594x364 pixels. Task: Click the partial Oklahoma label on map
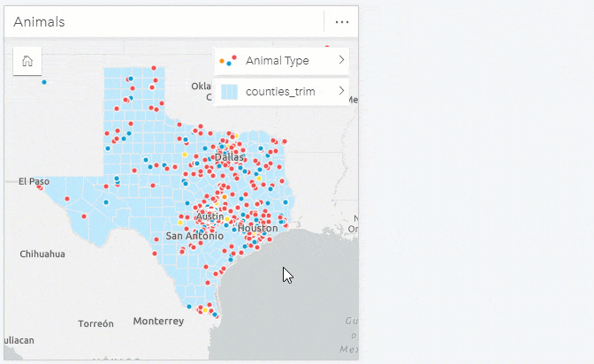pyautogui.click(x=202, y=87)
